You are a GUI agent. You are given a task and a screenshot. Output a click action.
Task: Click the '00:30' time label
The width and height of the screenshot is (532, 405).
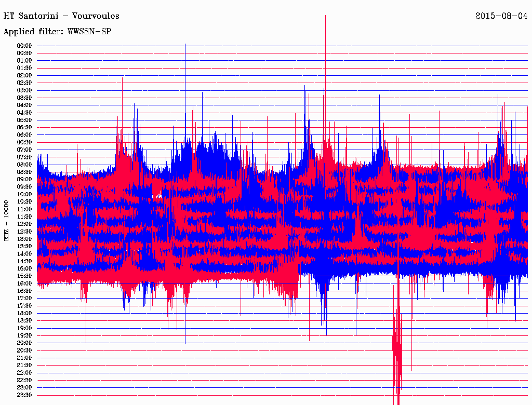click(24, 53)
